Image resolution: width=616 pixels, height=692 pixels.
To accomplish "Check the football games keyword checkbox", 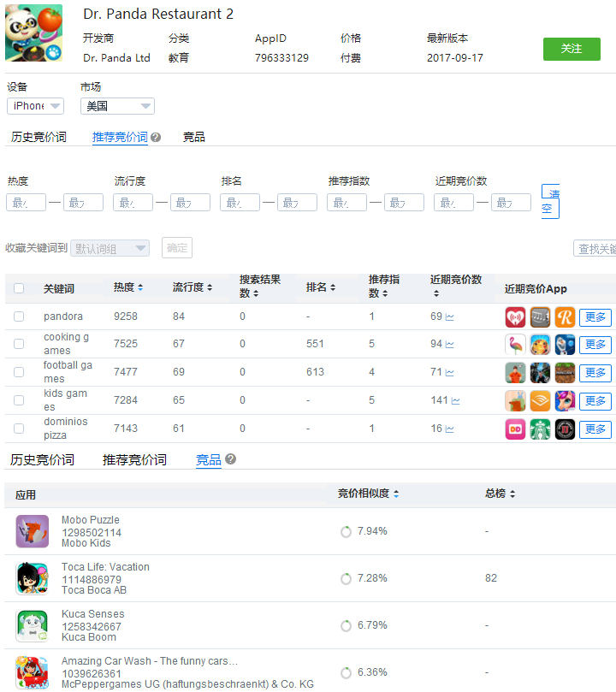I will pyautogui.click(x=19, y=372).
